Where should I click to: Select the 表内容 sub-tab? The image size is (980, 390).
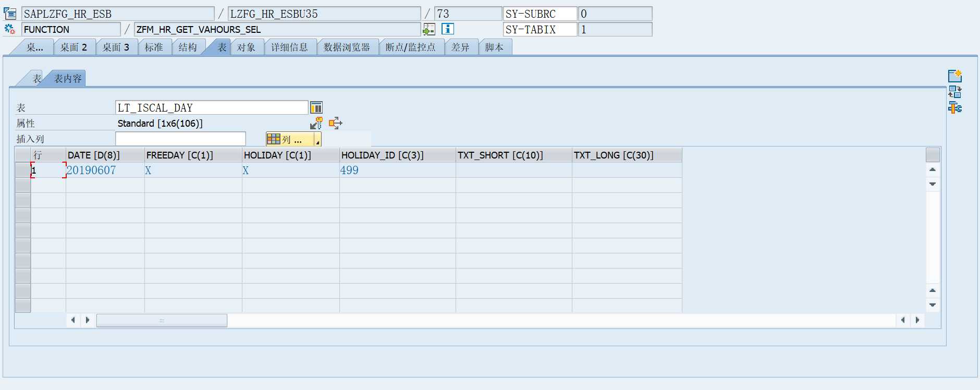(x=68, y=78)
